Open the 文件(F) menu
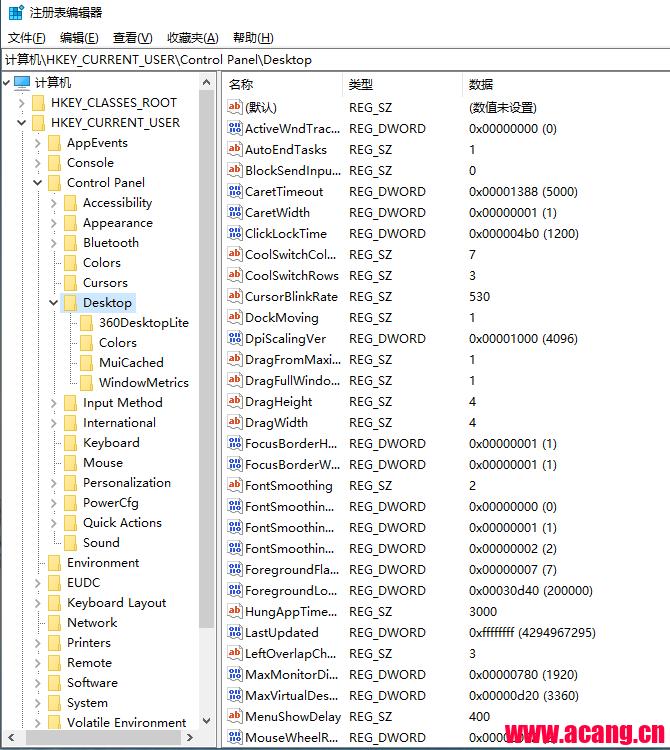Image resolution: width=670 pixels, height=750 pixels. click(27, 38)
